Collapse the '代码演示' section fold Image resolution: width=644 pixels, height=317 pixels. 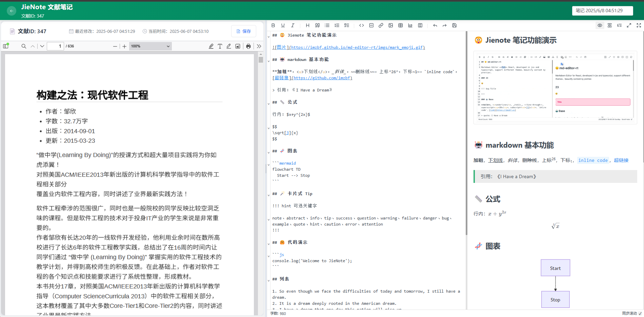tap(269, 244)
